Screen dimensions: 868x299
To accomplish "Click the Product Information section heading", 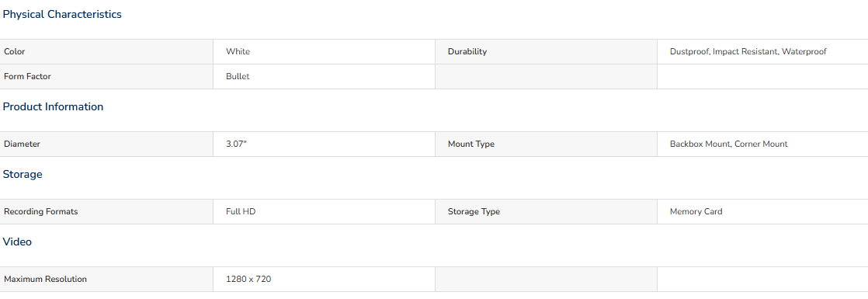I will point(53,107).
